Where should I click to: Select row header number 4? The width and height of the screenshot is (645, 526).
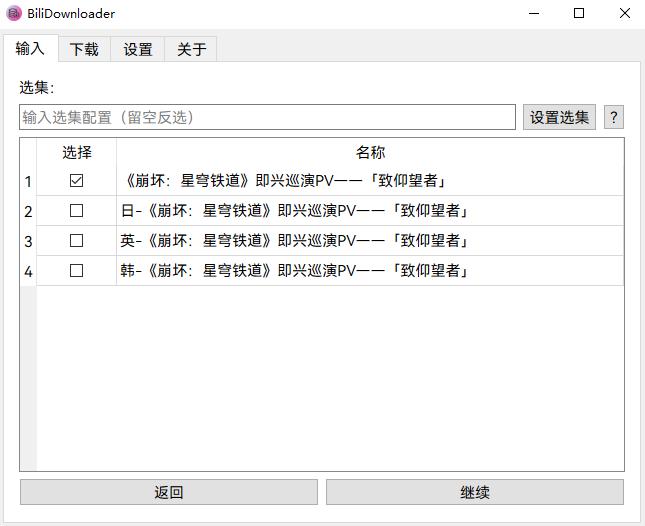click(x=28, y=271)
